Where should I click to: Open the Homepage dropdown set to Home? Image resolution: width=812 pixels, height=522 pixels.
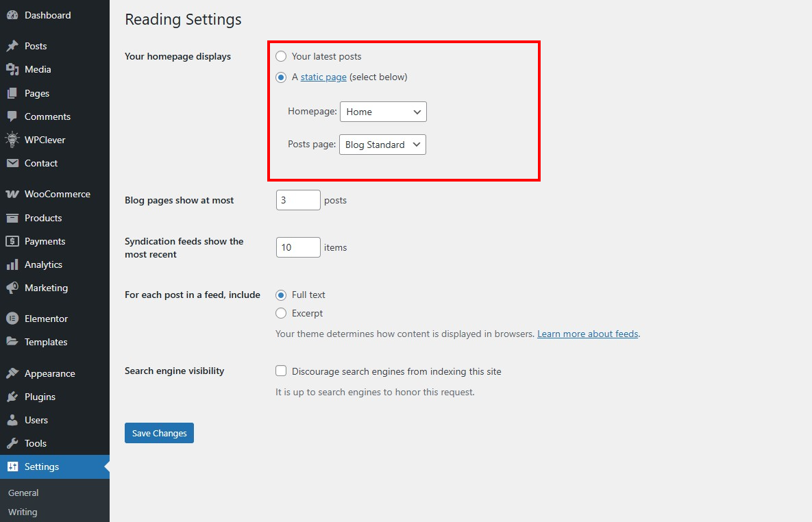[x=383, y=112]
